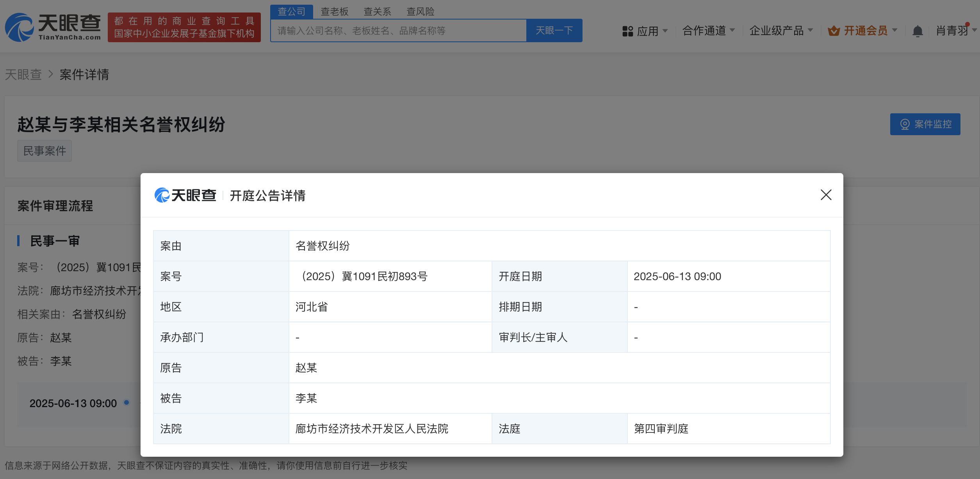Click the 天眼查 breadcrumb link
Screen dimensions: 980x479
tap(23, 75)
